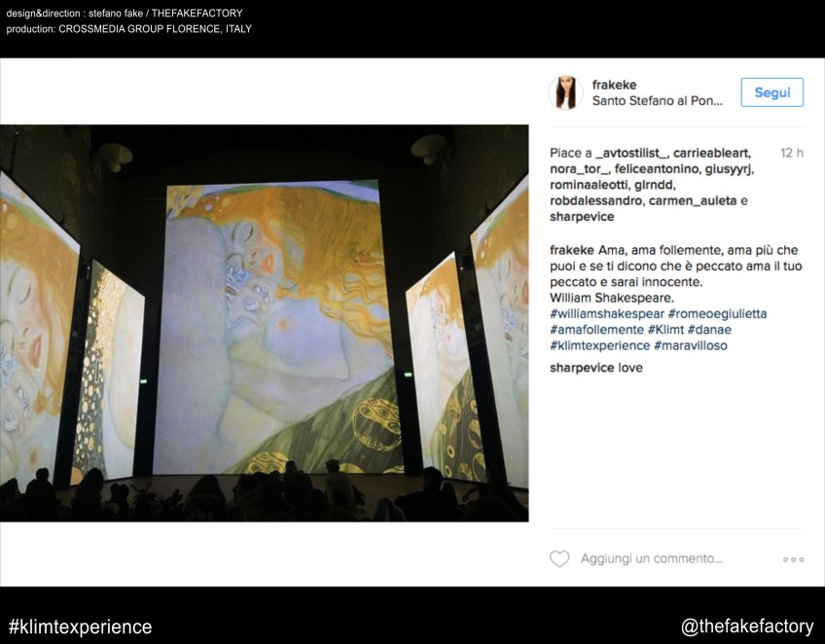
Task: Open the #danae hashtag
Action: click(x=709, y=330)
